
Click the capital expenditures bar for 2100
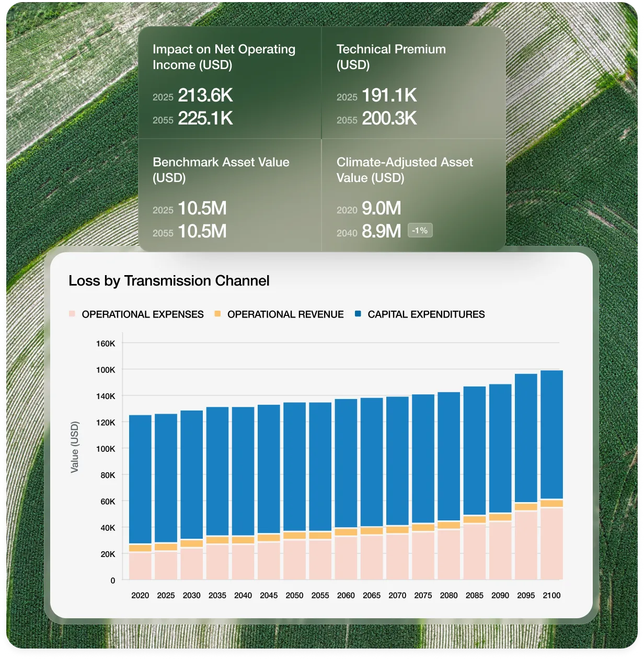tap(551, 435)
